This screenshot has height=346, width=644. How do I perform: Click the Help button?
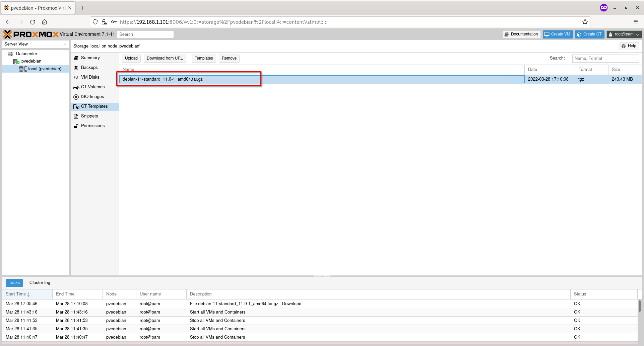pyautogui.click(x=629, y=46)
